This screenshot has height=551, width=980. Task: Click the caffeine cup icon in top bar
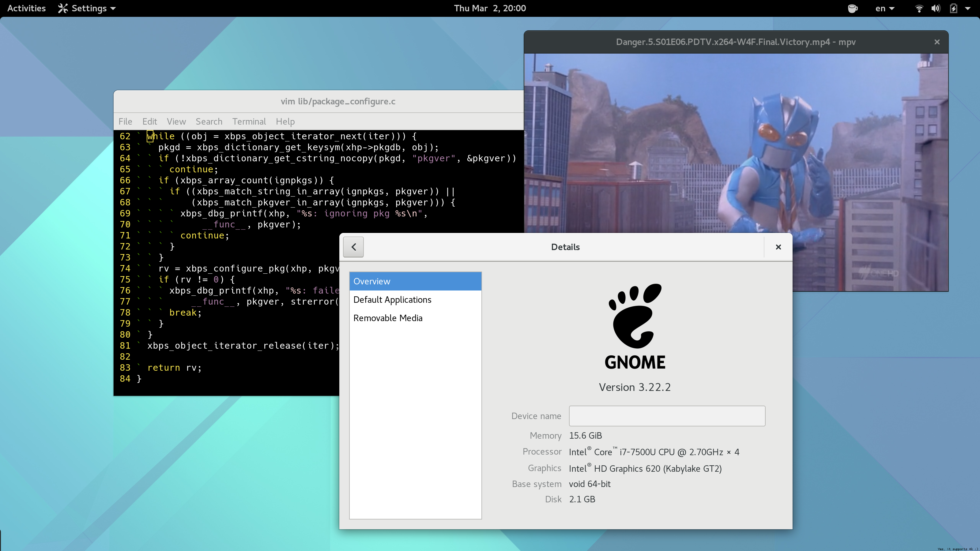(853, 8)
